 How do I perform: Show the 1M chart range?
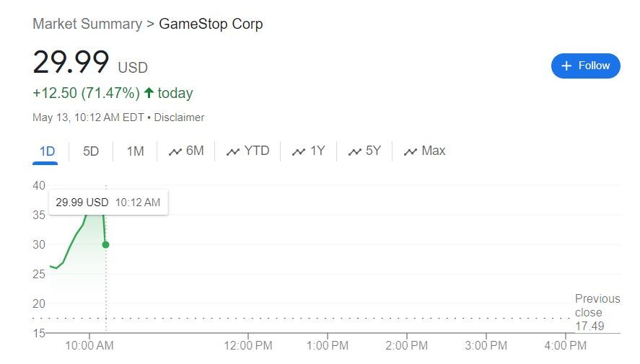(135, 151)
